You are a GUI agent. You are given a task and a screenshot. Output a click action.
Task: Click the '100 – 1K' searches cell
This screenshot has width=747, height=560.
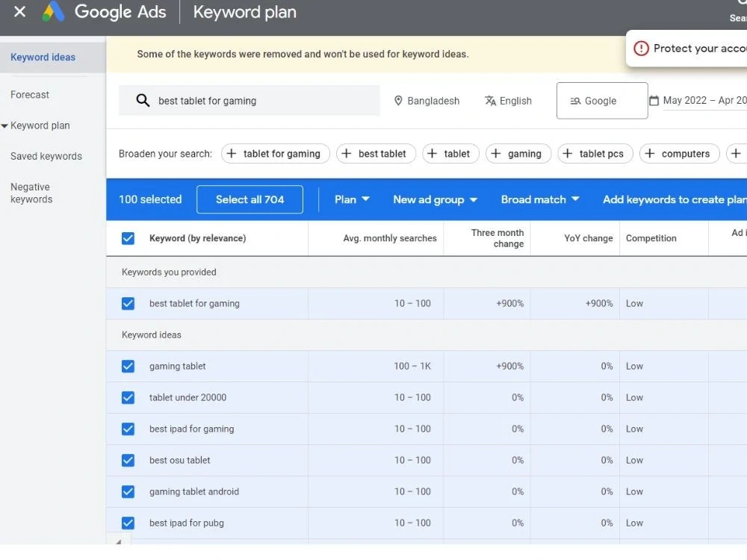pos(412,366)
